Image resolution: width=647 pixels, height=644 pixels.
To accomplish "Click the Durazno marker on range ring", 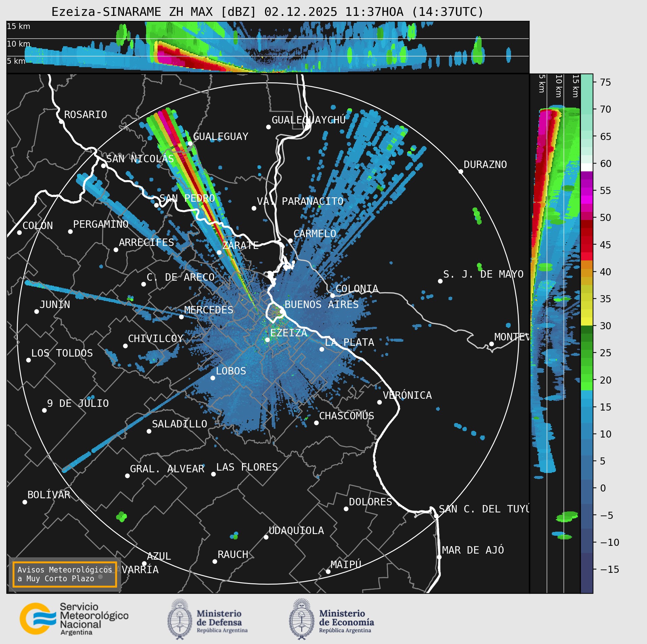I will [x=461, y=171].
